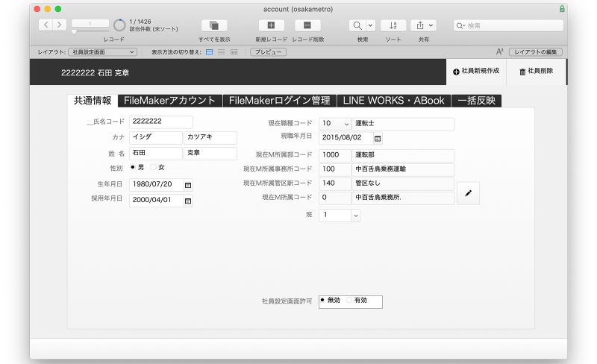Screen dimensions: 597x364
Task: Open calendar picker for 採用年月日 field
Action: [x=188, y=201]
